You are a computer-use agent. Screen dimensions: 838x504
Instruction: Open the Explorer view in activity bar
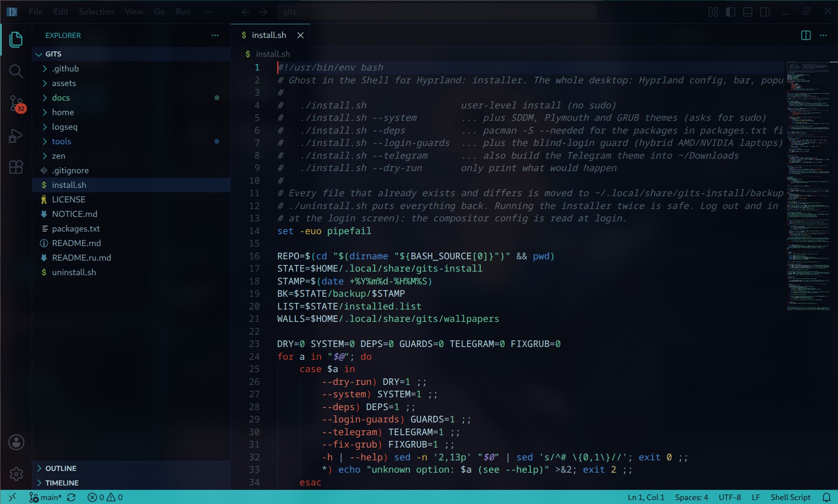pos(16,40)
